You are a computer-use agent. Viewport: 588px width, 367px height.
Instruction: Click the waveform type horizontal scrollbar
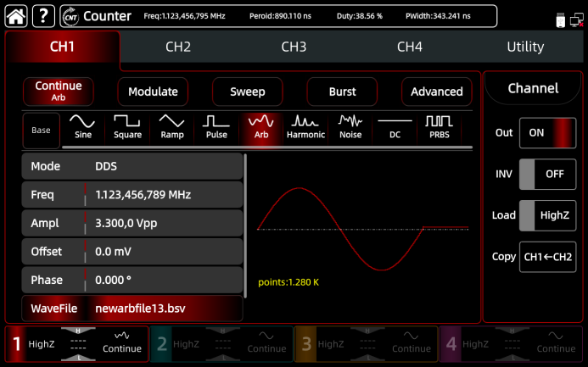(x=267, y=147)
